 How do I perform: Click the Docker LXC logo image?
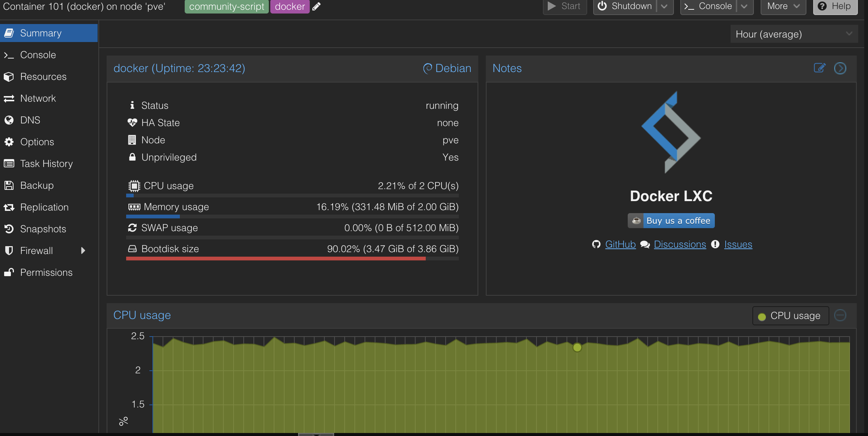671,132
